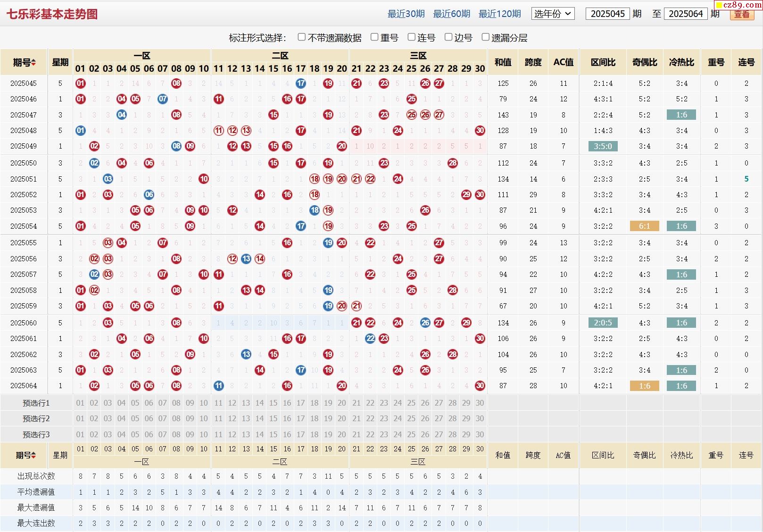The image size is (763, 532).
Task: Click ball 30 in row 2025048
Action: pyautogui.click(x=480, y=131)
